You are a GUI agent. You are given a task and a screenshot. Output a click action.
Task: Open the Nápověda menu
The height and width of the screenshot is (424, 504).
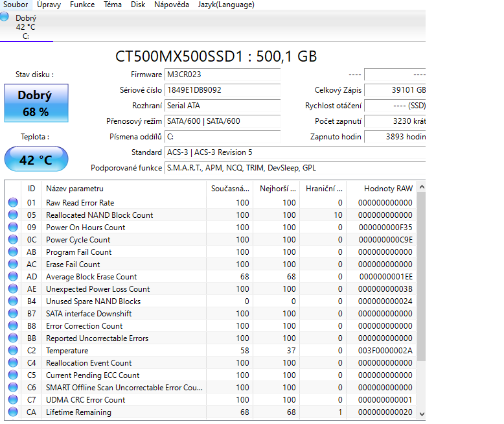pyautogui.click(x=171, y=5)
